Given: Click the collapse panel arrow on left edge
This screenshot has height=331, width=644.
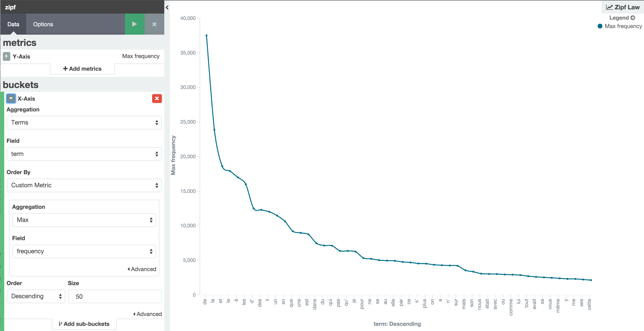Looking at the screenshot, I should (x=168, y=7).
